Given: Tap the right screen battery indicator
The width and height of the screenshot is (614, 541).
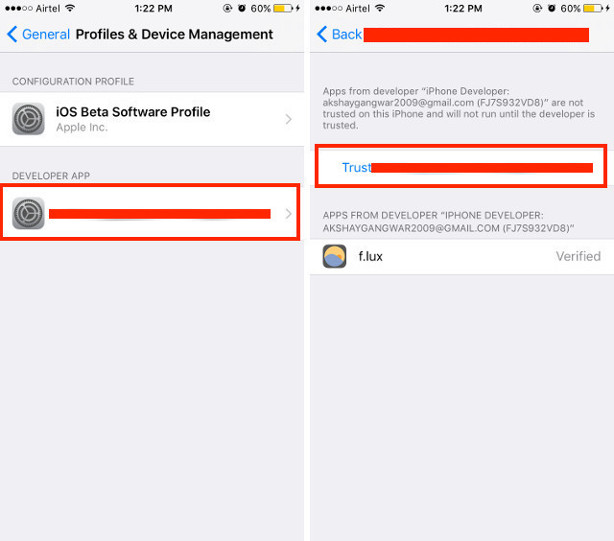Looking at the screenshot, I should click(593, 8).
